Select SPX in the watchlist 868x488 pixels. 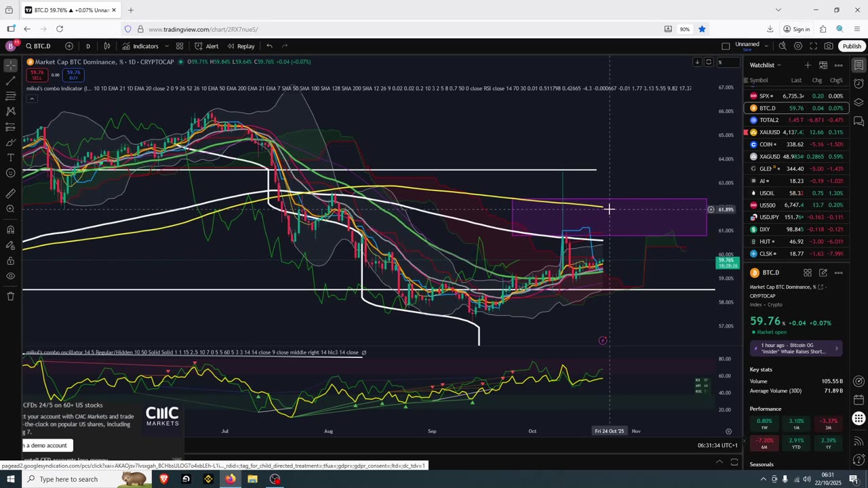tap(796, 96)
